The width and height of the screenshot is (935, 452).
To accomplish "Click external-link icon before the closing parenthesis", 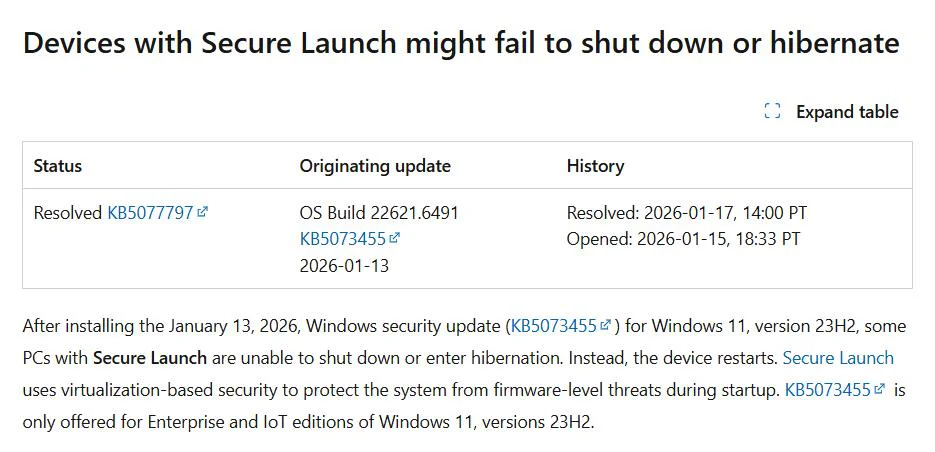I will pos(606,326).
